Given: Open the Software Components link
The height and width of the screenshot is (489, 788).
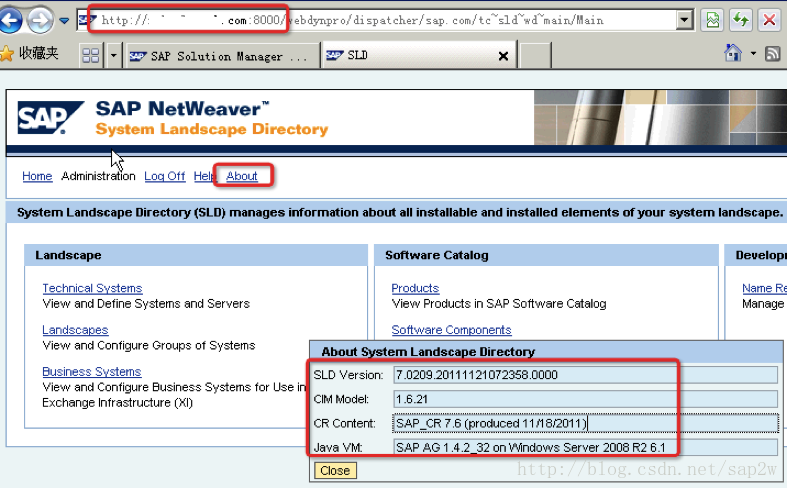Looking at the screenshot, I should tap(451, 330).
